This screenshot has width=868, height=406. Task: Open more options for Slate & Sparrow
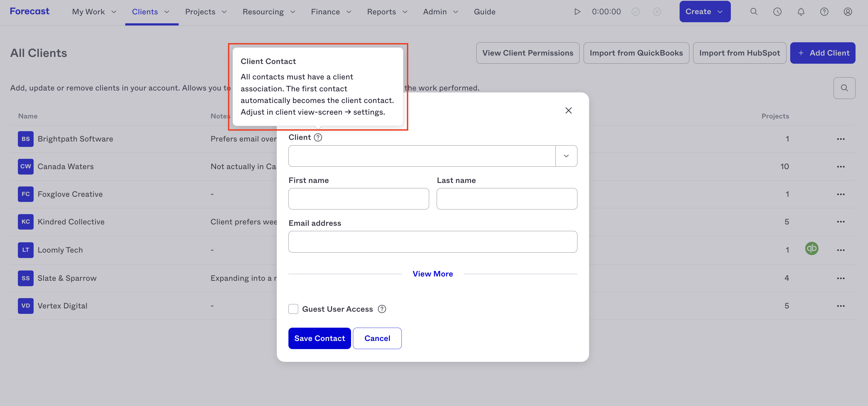point(841,278)
